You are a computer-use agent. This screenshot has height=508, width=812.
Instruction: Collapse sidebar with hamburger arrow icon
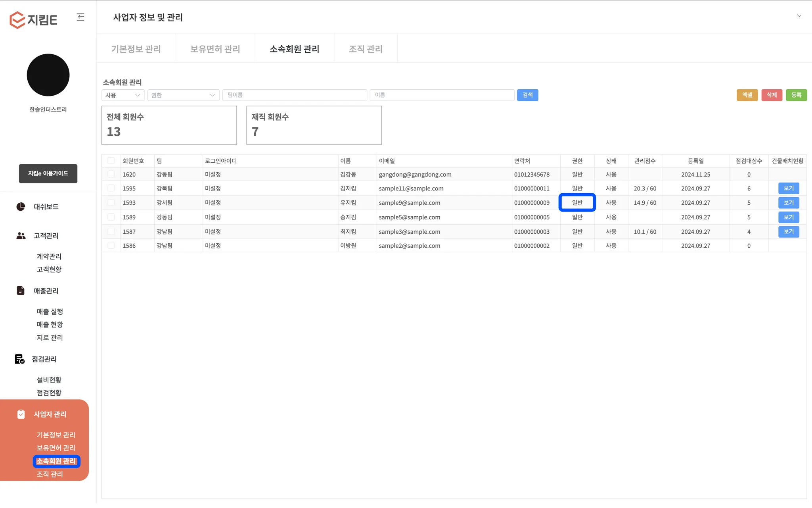click(x=80, y=17)
